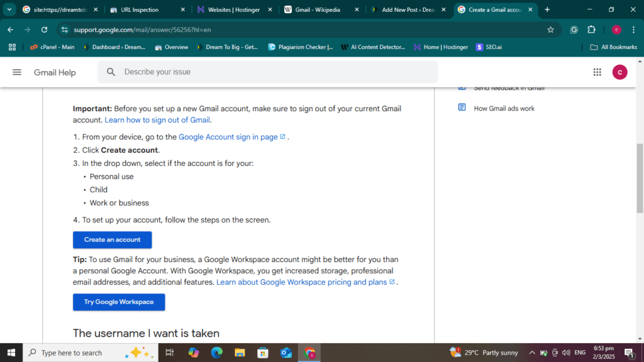Click the Gmail Help title
The height and width of the screenshot is (362, 644).
tap(55, 72)
